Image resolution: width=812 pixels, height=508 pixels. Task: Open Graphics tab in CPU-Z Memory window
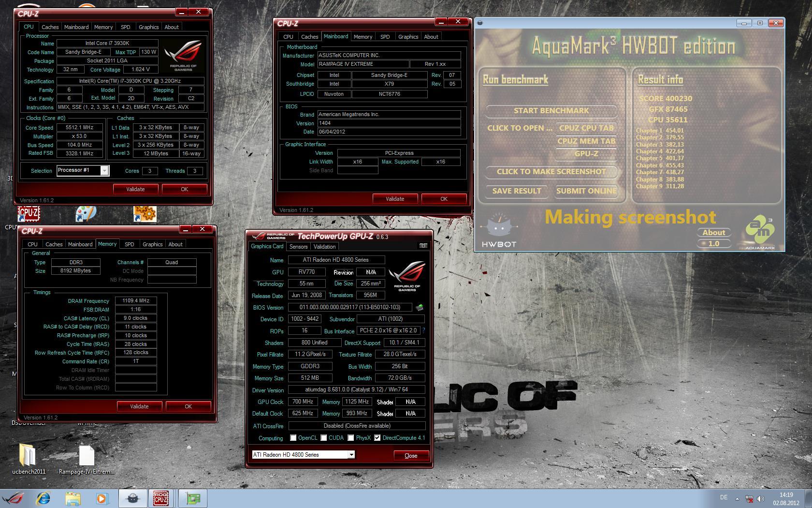pos(152,244)
